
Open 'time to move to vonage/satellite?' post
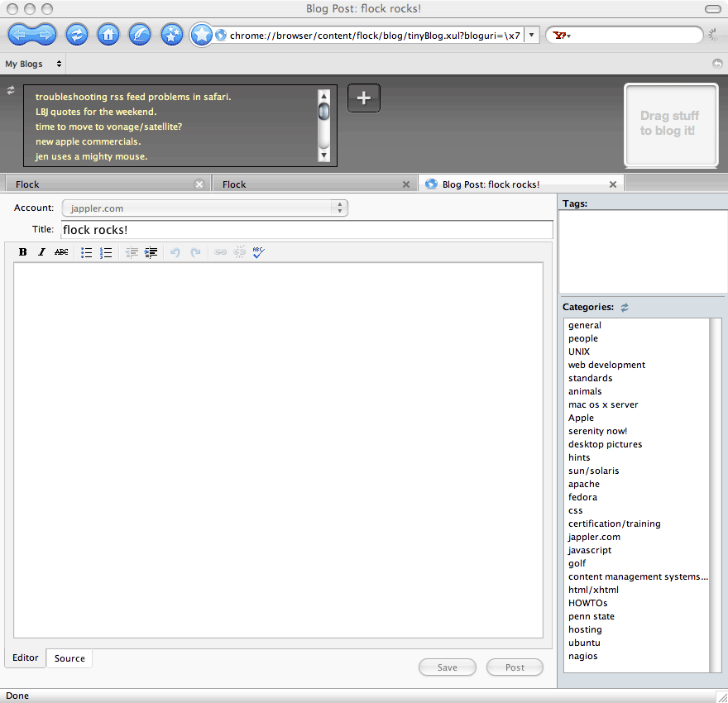click(x=108, y=127)
